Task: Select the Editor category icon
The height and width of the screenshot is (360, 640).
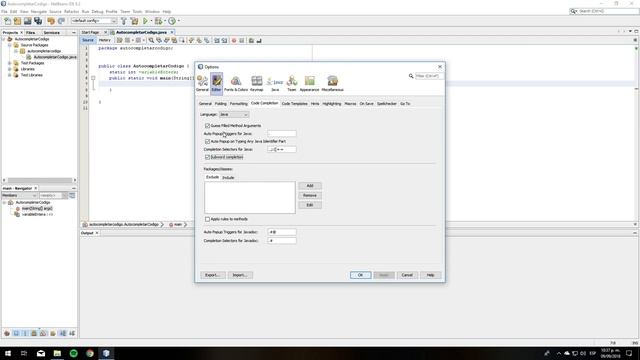Action: (x=216, y=83)
